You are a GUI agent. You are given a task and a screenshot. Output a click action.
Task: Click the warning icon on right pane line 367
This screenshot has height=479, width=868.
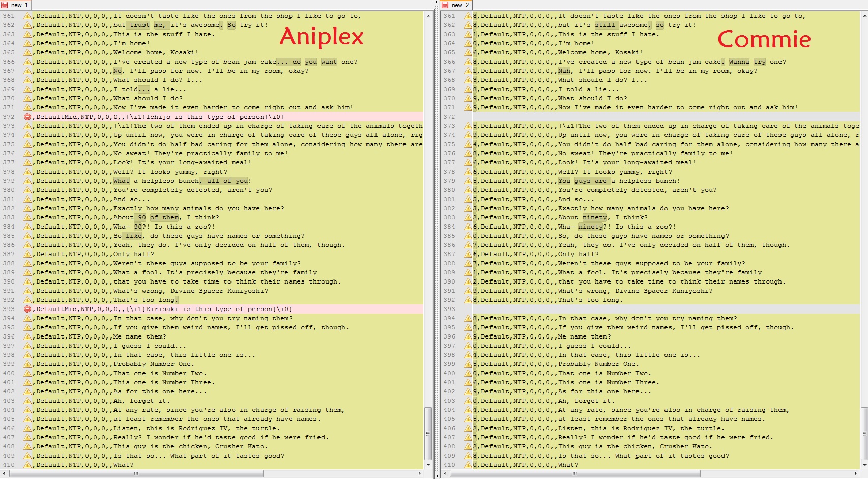click(468, 71)
